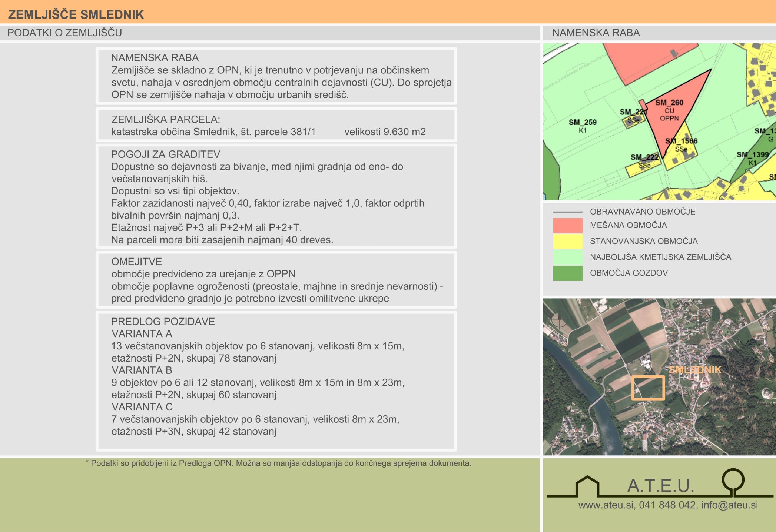The height and width of the screenshot is (532, 776).
Task: Click the house icon in A.T.E.U. logo
Action: tap(587, 486)
